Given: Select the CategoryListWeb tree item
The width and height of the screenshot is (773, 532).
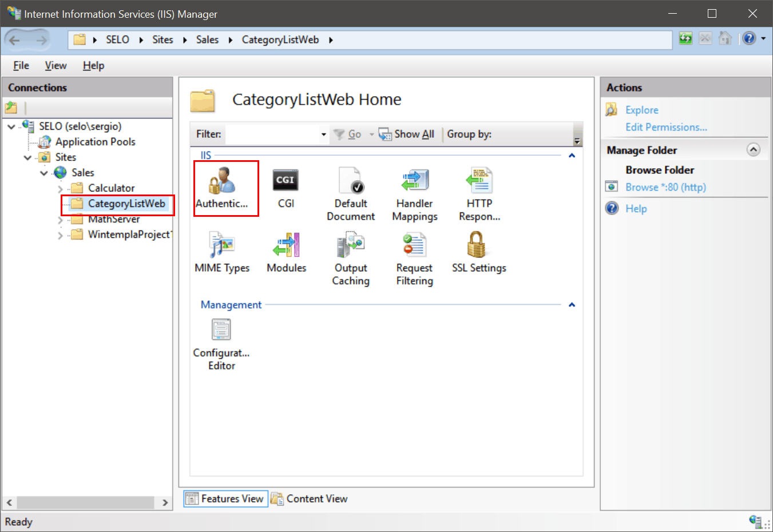Looking at the screenshot, I should click(126, 204).
